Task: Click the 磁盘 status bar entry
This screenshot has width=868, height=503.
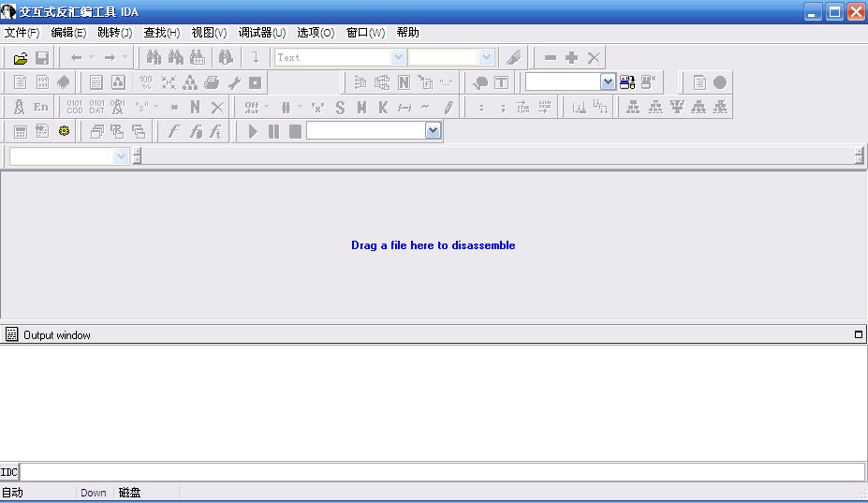Action: [x=129, y=493]
